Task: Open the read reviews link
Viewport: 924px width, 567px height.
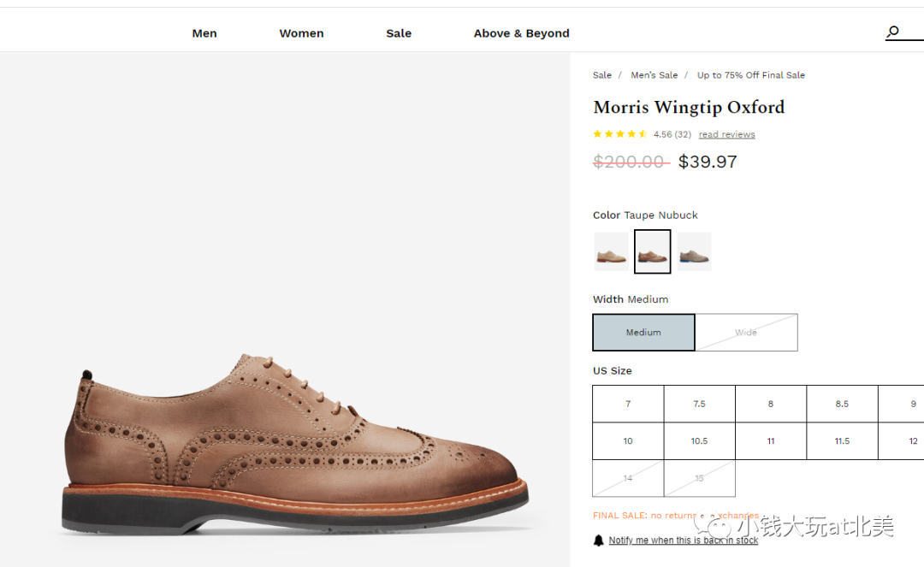Action: 726,134
